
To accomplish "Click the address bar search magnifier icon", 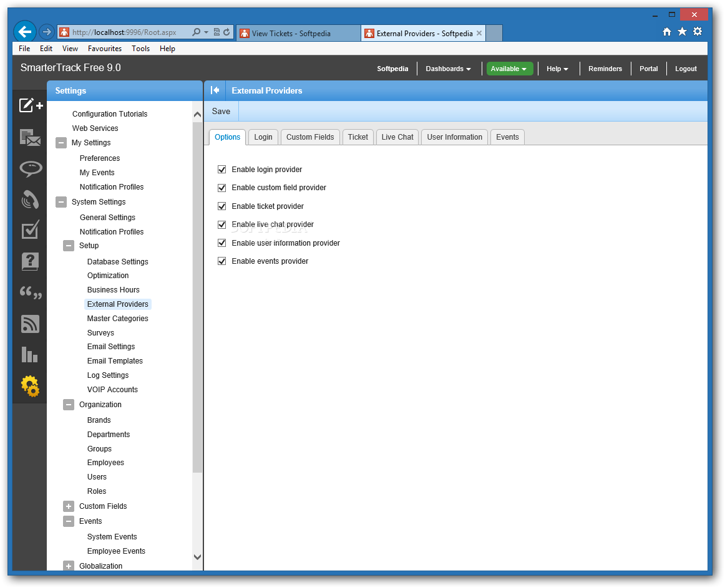I will (197, 32).
